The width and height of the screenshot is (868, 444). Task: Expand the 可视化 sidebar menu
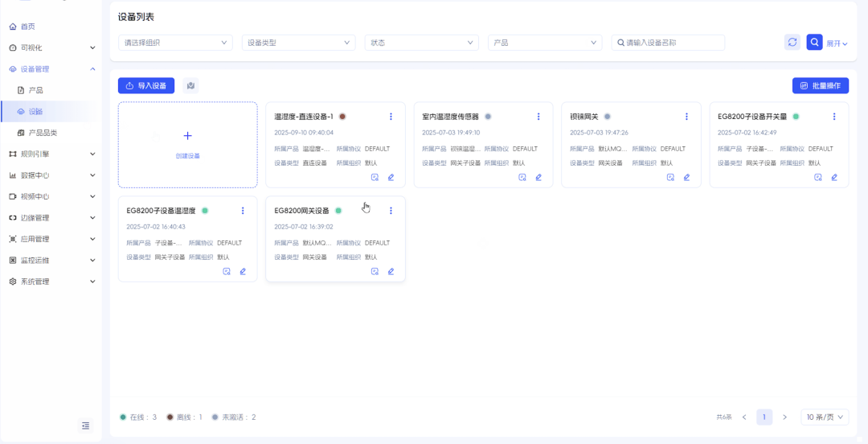(x=51, y=47)
